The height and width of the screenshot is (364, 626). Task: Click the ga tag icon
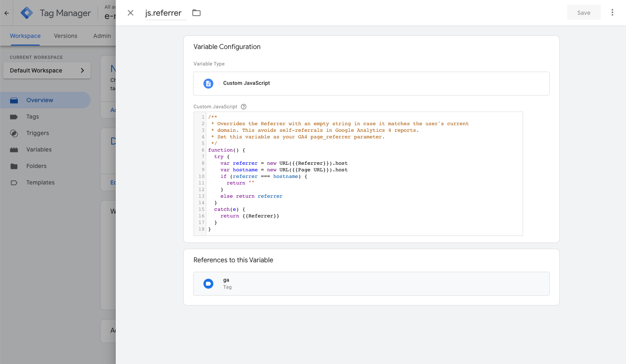point(208,284)
